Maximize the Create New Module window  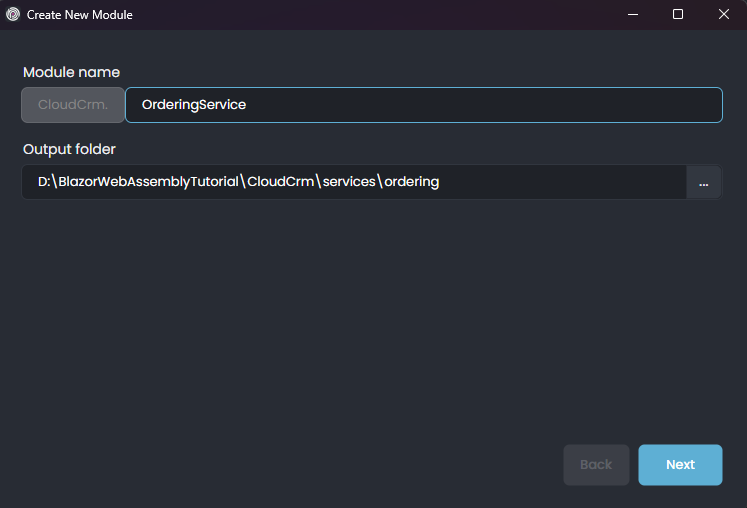click(x=678, y=15)
